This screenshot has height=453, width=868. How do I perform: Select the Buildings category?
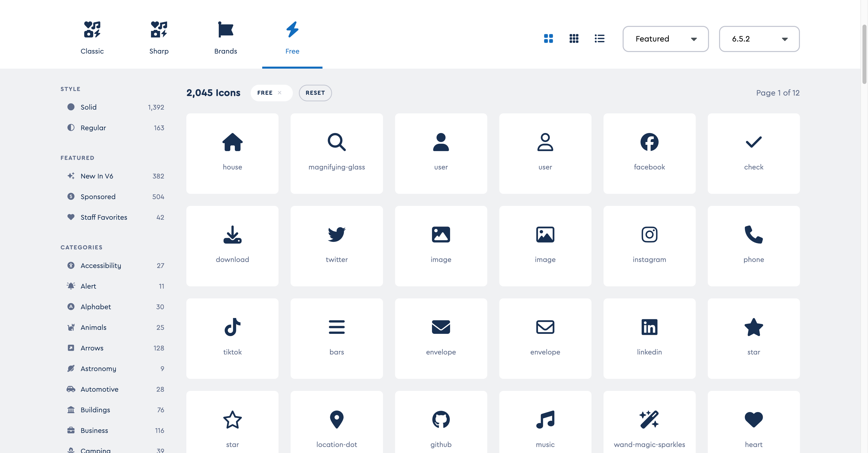point(115,409)
